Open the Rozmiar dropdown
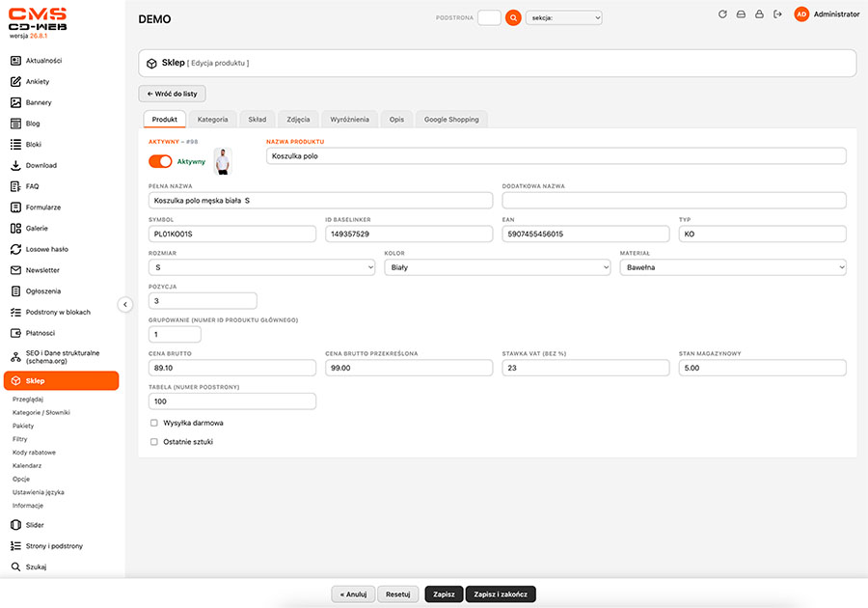This screenshot has width=868, height=608. 261,267
